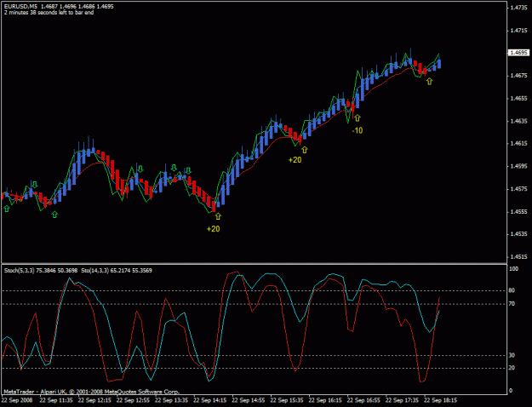The width and height of the screenshot is (532, 407).
Task: Click the stochastic level 100 label
Action: pyautogui.click(x=514, y=269)
